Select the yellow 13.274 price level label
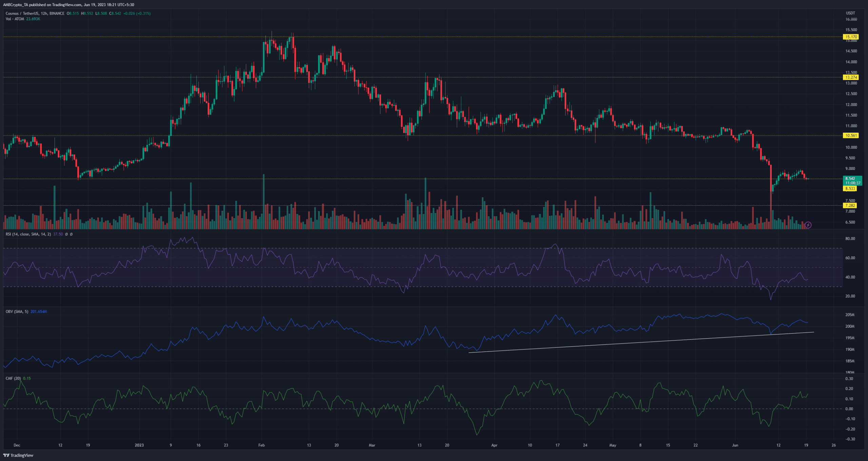This screenshot has width=868, height=461. click(x=851, y=77)
